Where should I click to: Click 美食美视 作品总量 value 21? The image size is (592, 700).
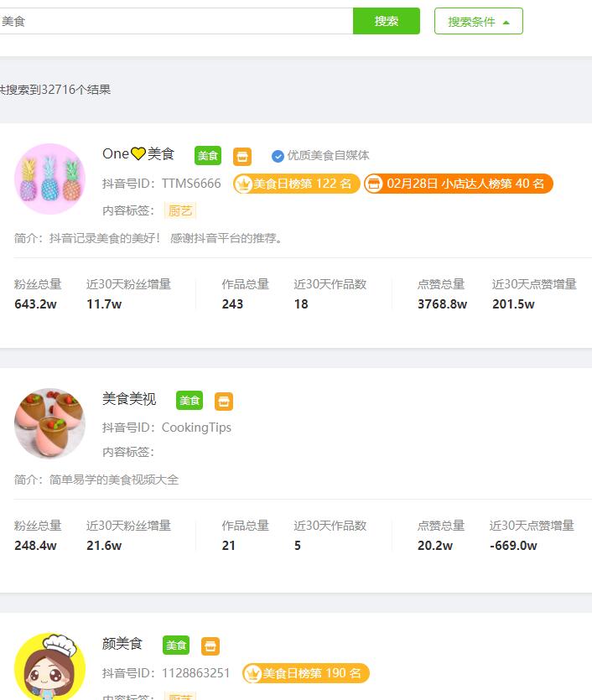(x=229, y=546)
